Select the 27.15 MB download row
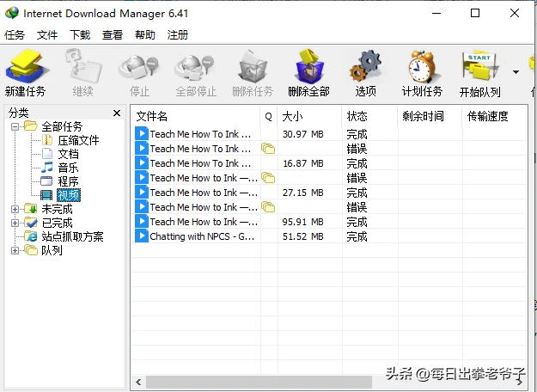This screenshot has width=537, height=392. click(329, 193)
